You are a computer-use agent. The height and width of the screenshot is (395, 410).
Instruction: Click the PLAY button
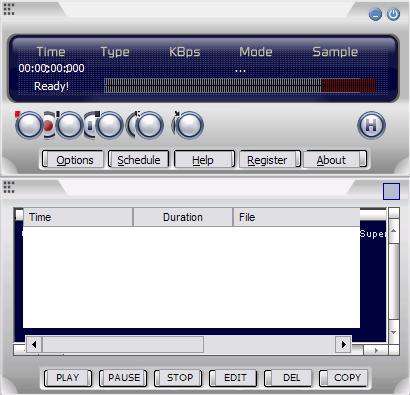coord(68,378)
